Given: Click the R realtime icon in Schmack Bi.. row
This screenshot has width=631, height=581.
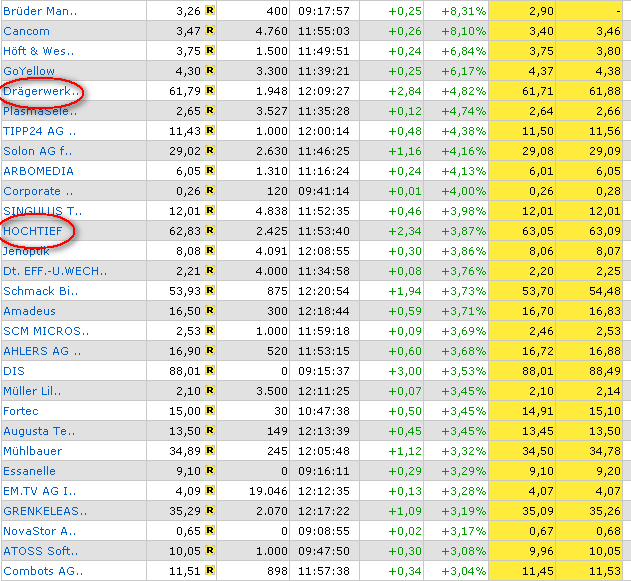Looking at the screenshot, I should tap(210, 290).
